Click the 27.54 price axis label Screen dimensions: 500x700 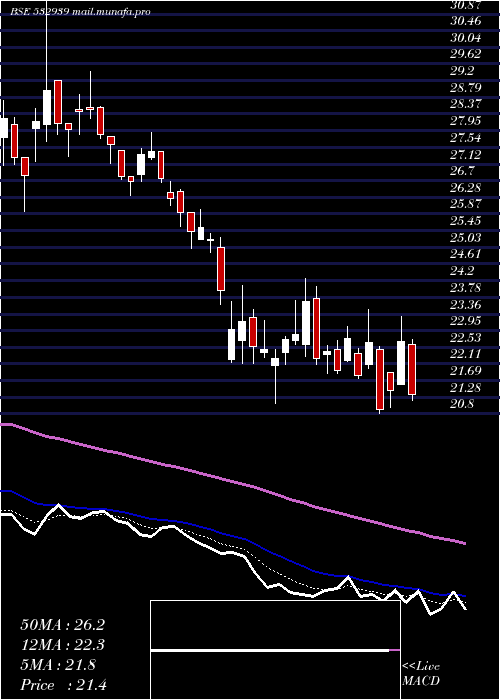pyautogui.click(x=466, y=138)
